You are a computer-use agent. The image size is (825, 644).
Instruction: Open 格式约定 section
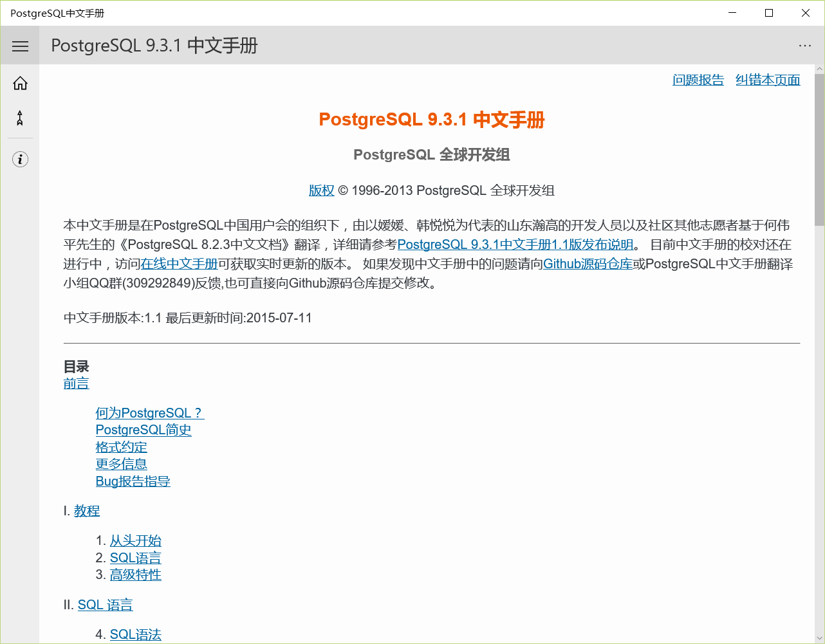tap(122, 447)
